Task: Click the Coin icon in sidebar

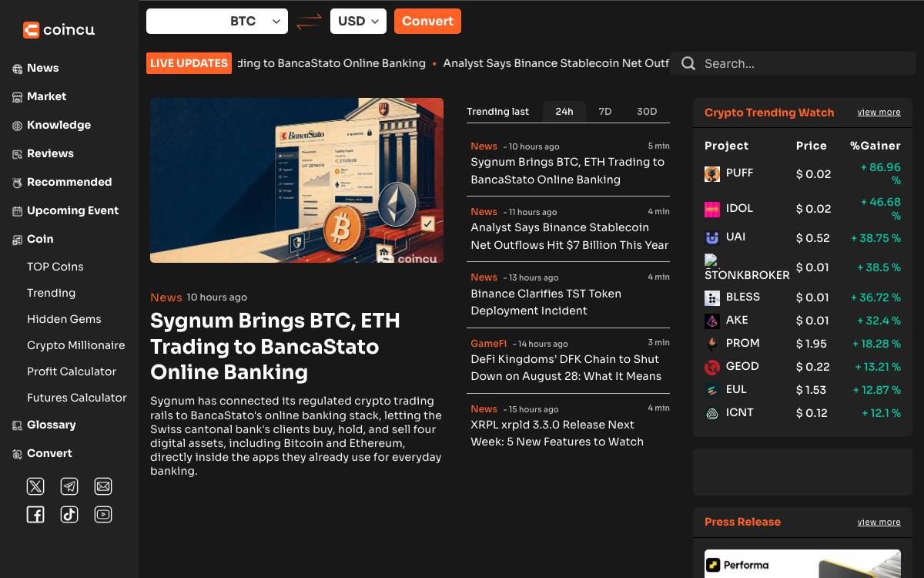Action: [17, 240]
